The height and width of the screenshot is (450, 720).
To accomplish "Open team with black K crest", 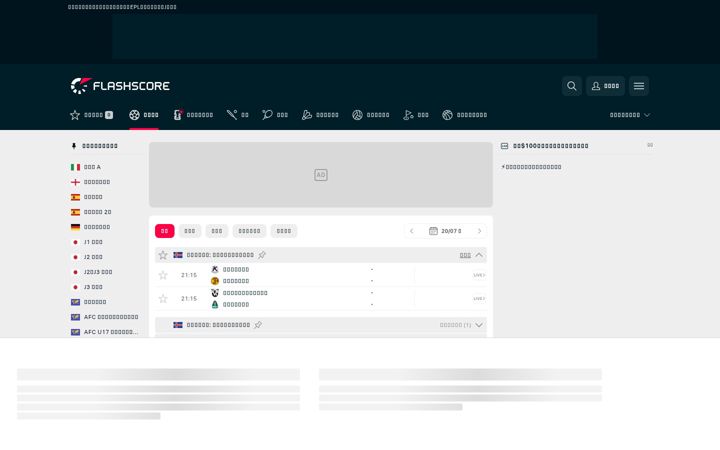I will (x=230, y=270).
